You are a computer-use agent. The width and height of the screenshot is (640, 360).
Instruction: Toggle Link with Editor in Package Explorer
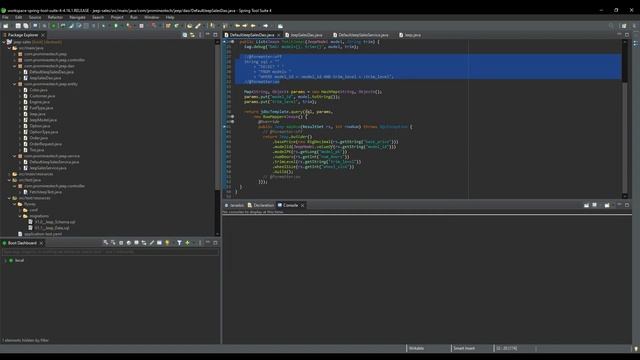click(x=192, y=35)
